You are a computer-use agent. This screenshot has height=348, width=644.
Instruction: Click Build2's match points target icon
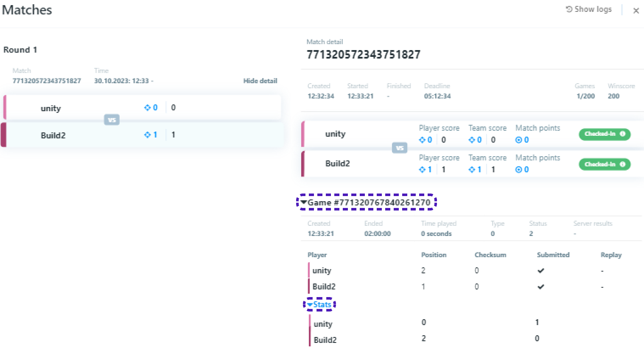[518, 170]
